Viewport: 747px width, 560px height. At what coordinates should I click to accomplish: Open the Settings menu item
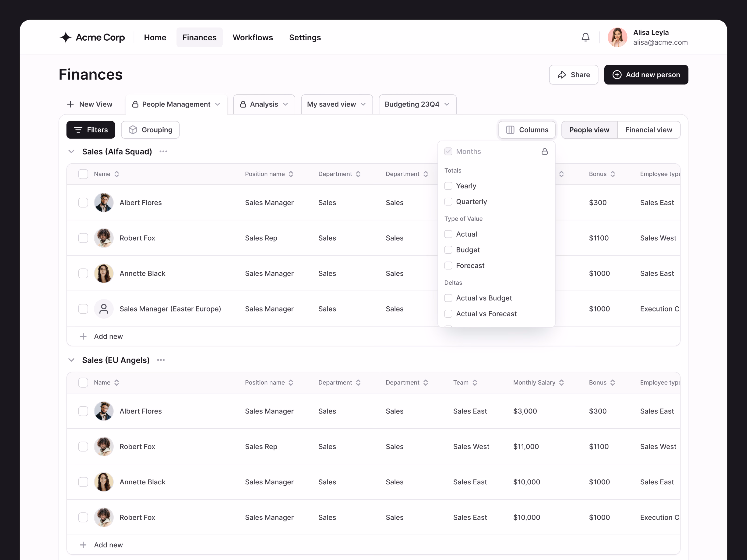[x=305, y=38]
